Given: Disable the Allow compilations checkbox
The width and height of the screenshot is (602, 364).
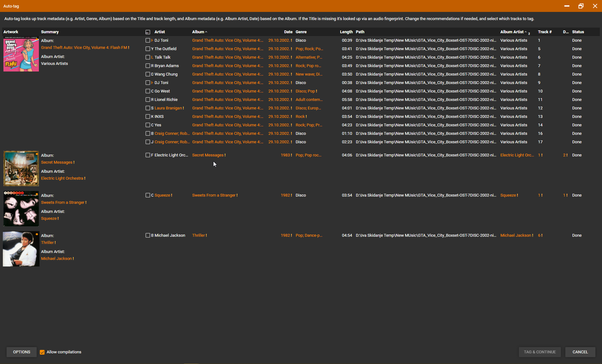Looking at the screenshot, I should pyautogui.click(x=42, y=352).
